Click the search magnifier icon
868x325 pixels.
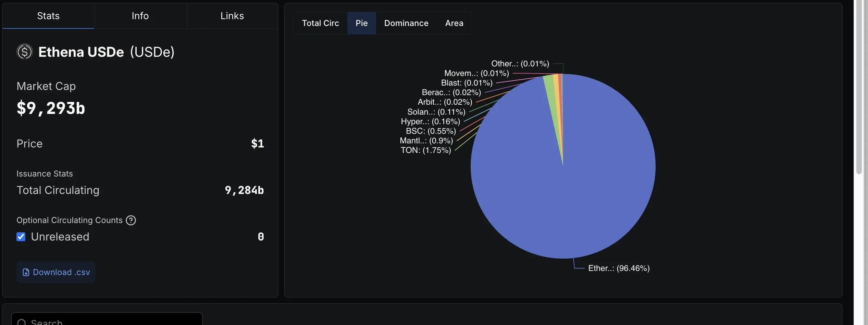pos(22,322)
